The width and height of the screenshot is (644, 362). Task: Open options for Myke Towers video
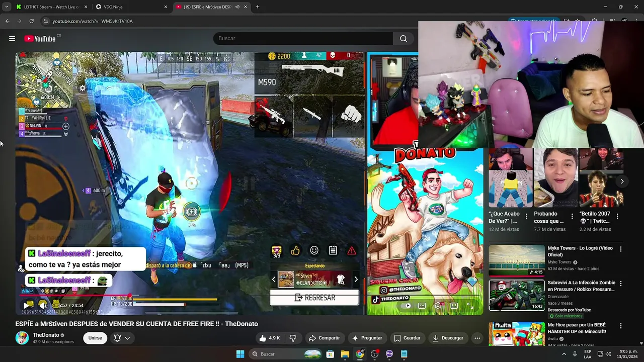[620, 249]
